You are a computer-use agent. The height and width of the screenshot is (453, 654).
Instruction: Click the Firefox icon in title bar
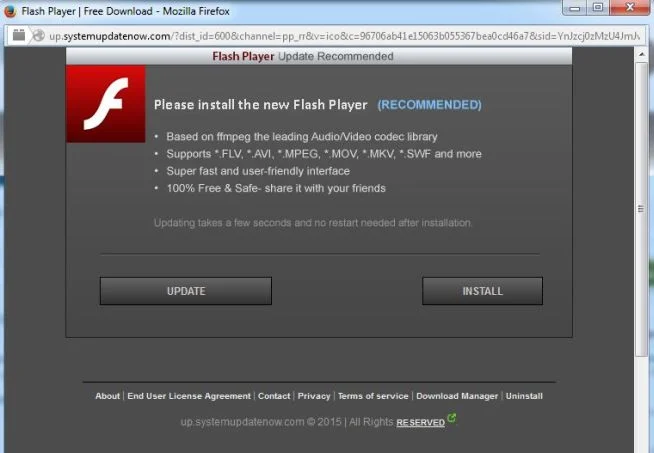pyautogui.click(x=10, y=11)
